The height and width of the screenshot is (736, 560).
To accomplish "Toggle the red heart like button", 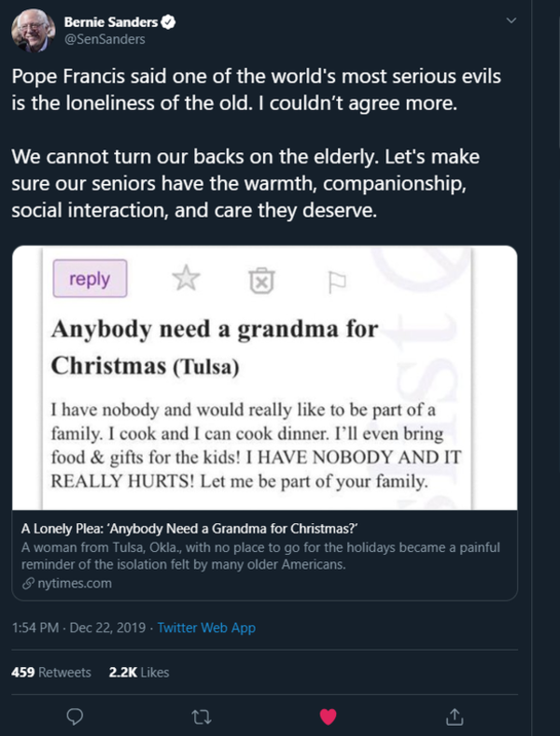I will pos(328,716).
